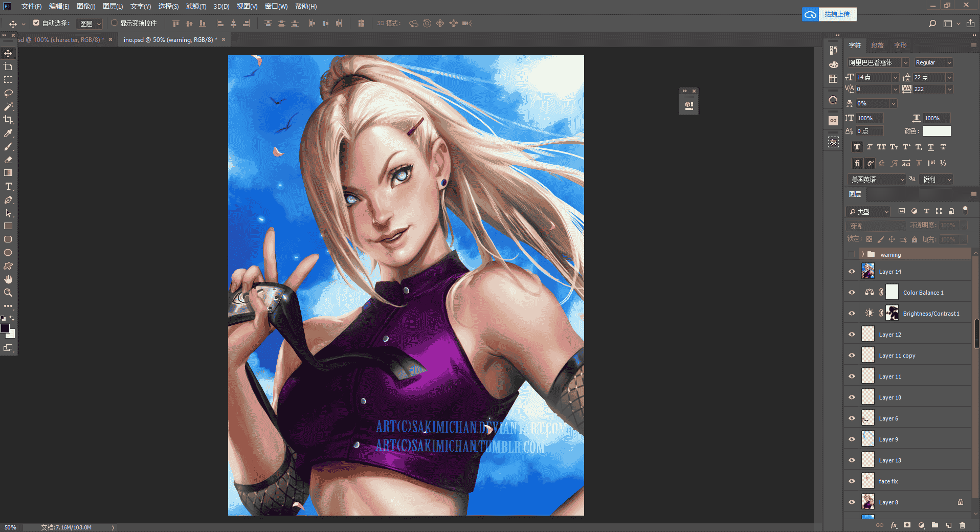Switch to 段落 Paragraph tab
Image resolution: width=980 pixels, height=532 pixels.
[878, 46]
